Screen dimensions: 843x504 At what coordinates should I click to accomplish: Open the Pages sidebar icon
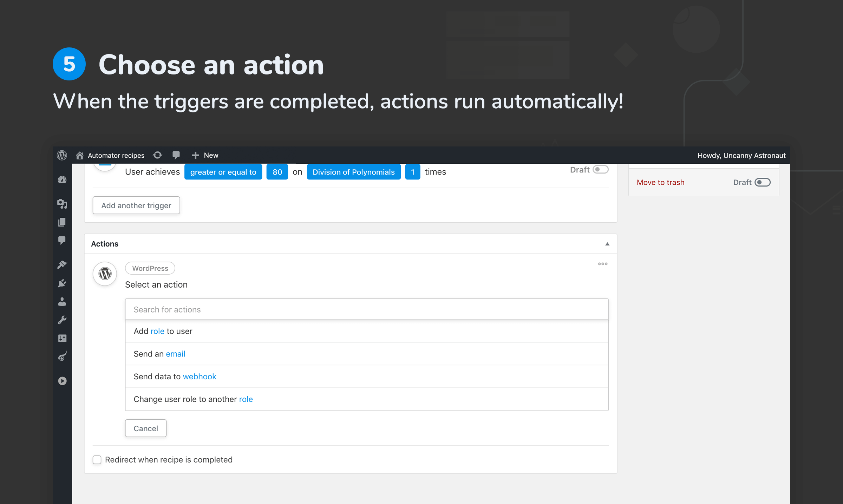(x=62, y=222)
